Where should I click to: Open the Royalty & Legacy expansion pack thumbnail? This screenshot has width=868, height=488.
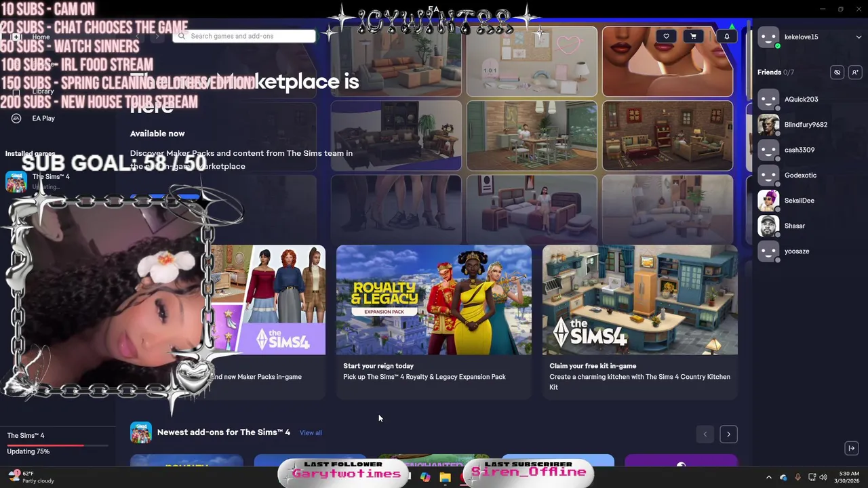coord(434,300)
